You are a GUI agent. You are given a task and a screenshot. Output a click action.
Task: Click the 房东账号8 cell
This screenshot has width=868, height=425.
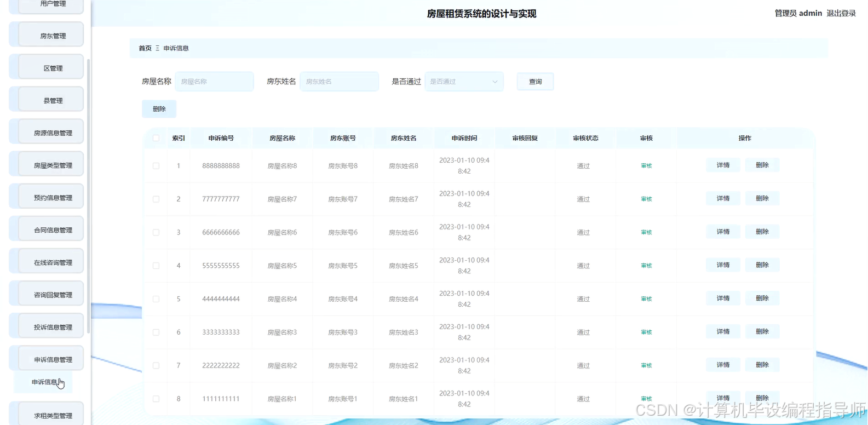343,166
